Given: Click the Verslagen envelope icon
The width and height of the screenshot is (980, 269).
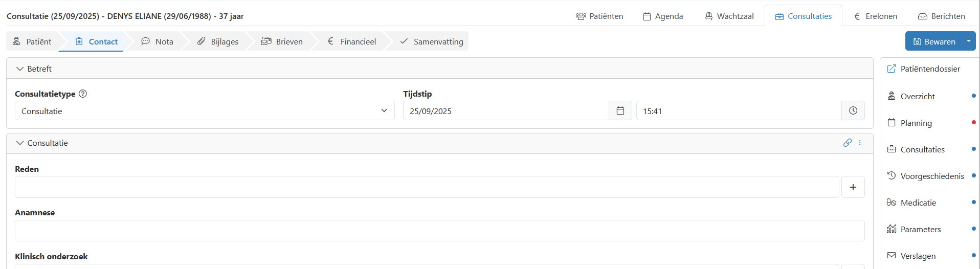Looking at the screenshot, I should pos(892,255).
